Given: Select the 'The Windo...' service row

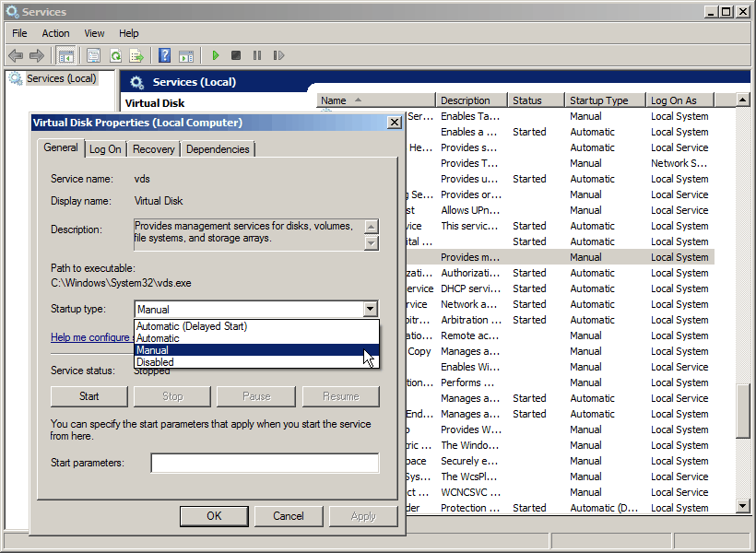Looking at the screenshot, I should (x=560, y=445).
